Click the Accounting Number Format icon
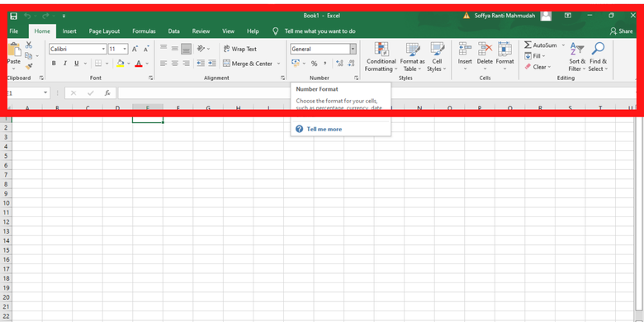 pyautogui.click(x=296, y=64)
